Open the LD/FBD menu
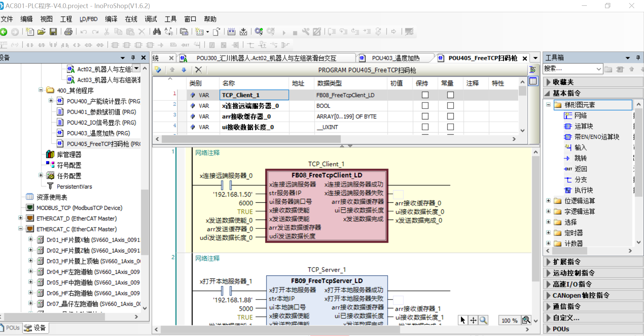The width and height of the screenshot is (644, 336). tap(89, 19)
